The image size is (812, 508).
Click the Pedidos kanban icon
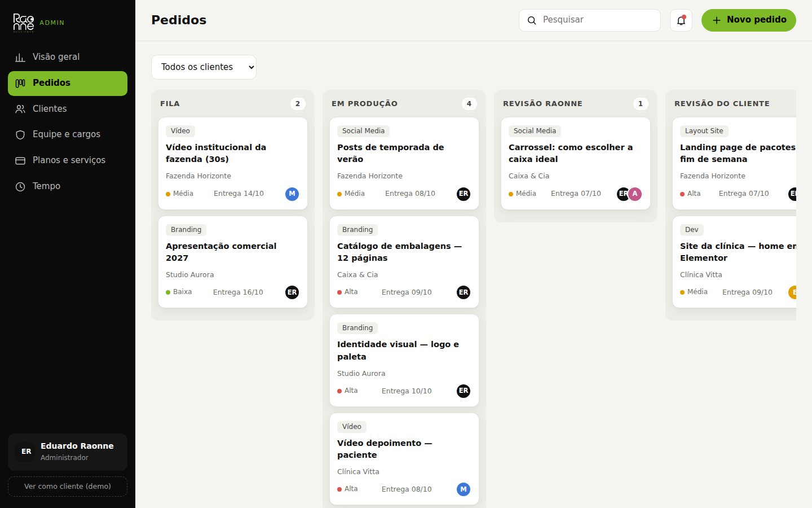click(20, 83)
